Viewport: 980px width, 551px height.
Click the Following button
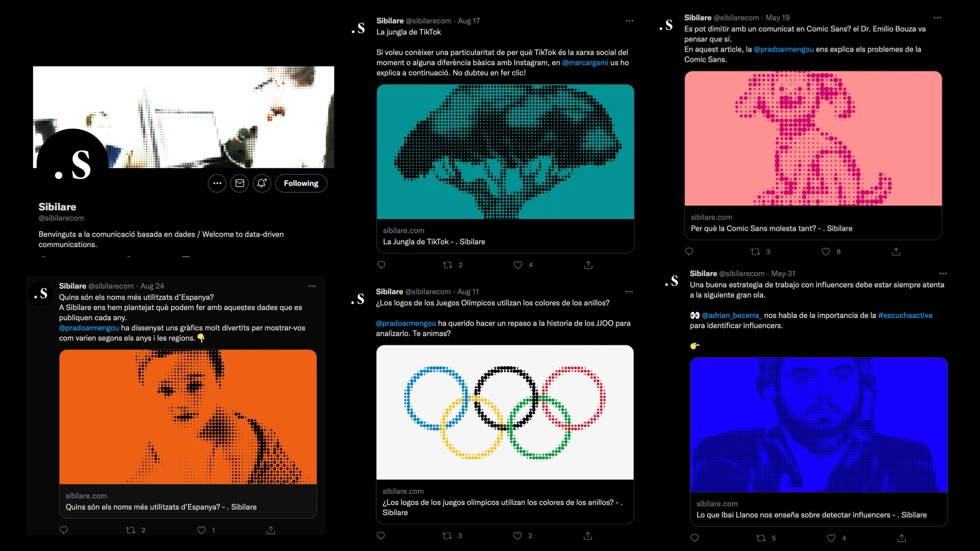coord(301,183)
